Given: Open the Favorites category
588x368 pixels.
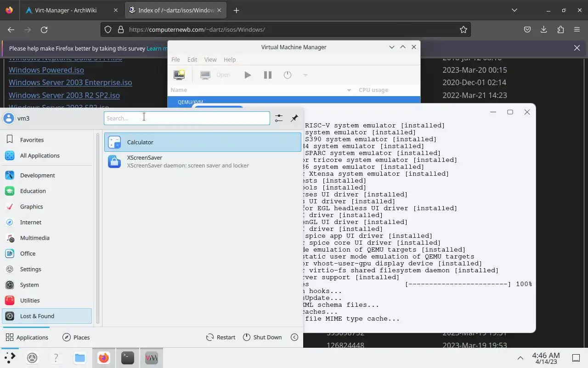Looking at the screenshot, I should tap(47, 140).
